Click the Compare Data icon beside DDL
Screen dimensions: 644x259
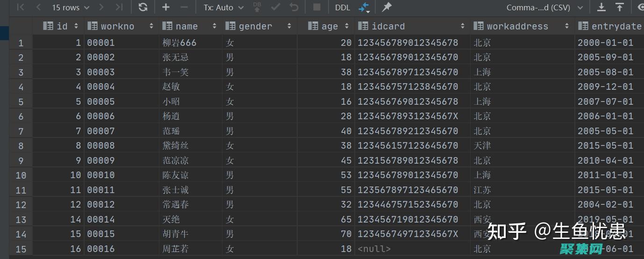point(364,7)
